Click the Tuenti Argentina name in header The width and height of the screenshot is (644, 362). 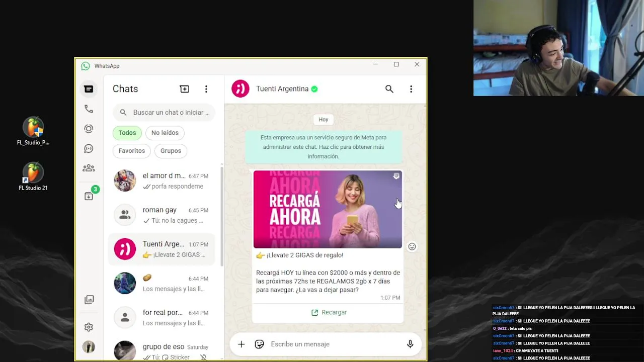pyautogui.click(x=282, y=89)
